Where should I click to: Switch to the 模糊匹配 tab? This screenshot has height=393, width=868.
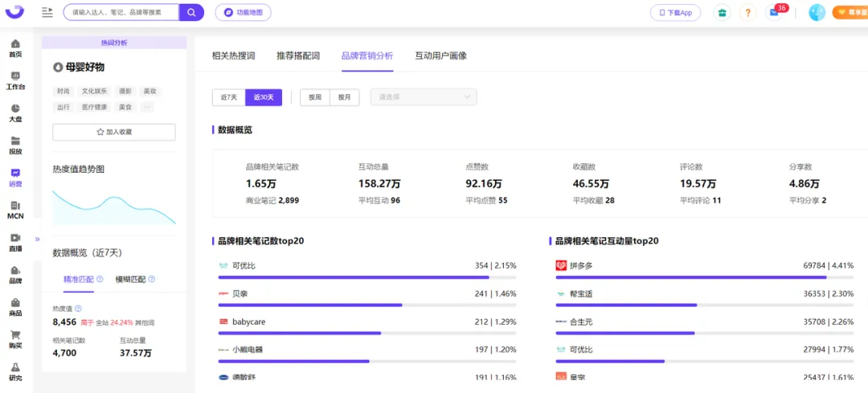(x=131, y=280)
